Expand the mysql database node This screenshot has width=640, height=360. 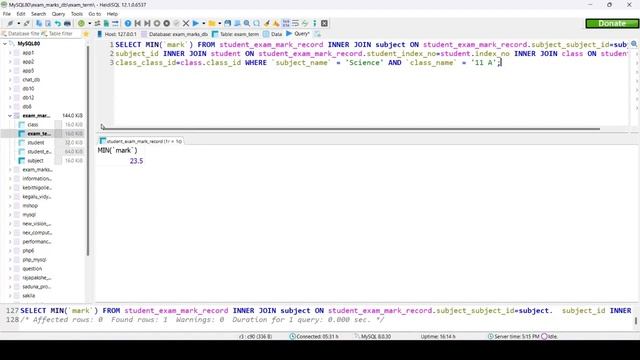coord(10,215)
